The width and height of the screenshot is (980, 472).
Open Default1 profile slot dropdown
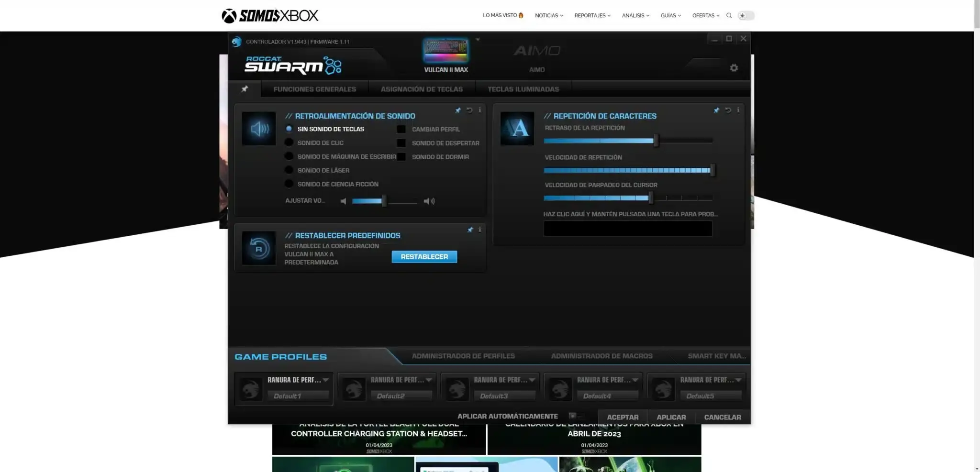point(325,380)
